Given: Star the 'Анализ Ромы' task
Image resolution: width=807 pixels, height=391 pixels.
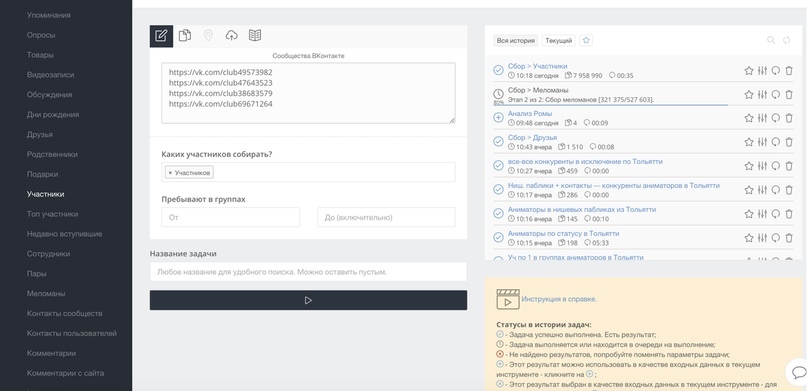Looking at the screenshot, I should coord(749,118).
